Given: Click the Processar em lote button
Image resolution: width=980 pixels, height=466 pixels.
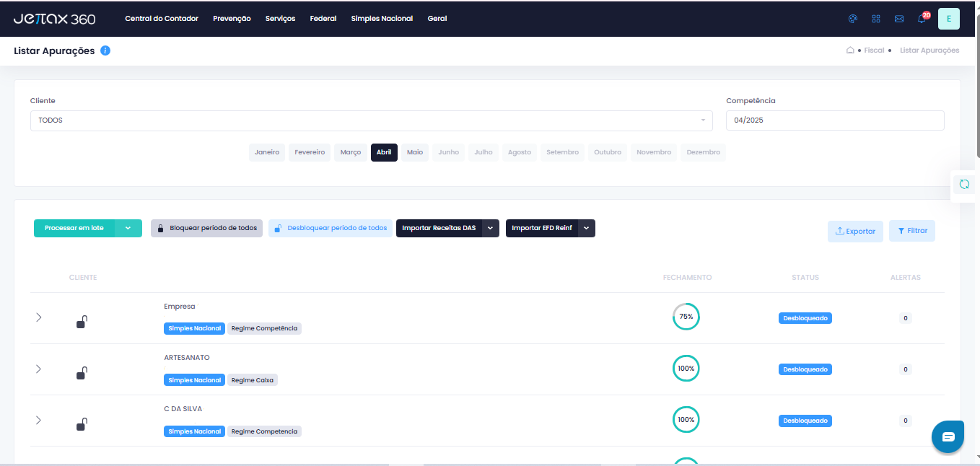Looking at the screenshot, I should [x=74, y=228].
